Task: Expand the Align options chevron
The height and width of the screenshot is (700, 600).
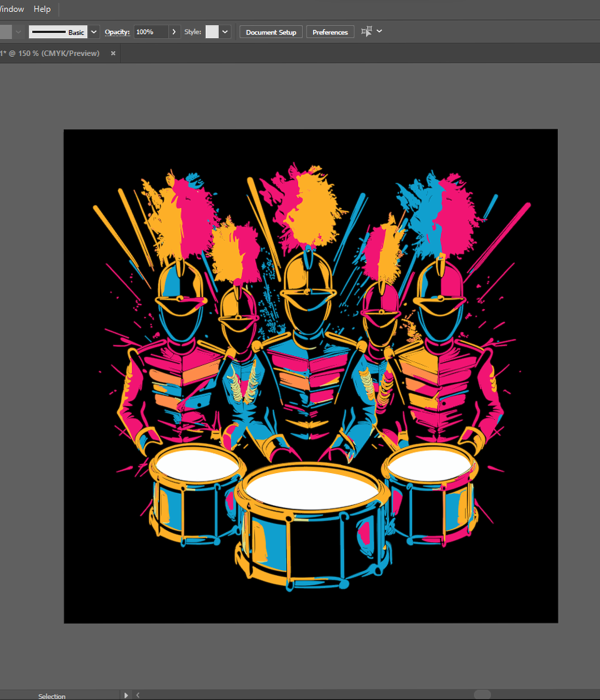Action: tap(379, 31)
